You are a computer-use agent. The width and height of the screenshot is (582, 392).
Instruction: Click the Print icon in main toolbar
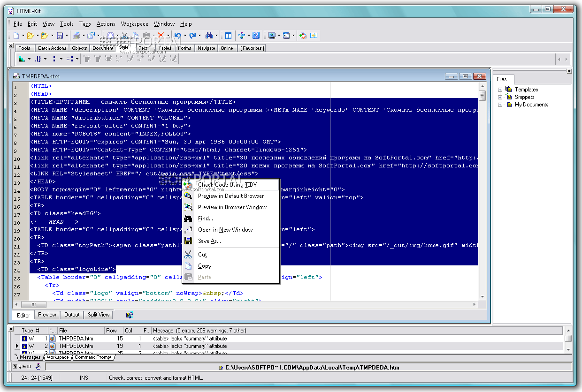pyautogui.click(x=76, y=36)
